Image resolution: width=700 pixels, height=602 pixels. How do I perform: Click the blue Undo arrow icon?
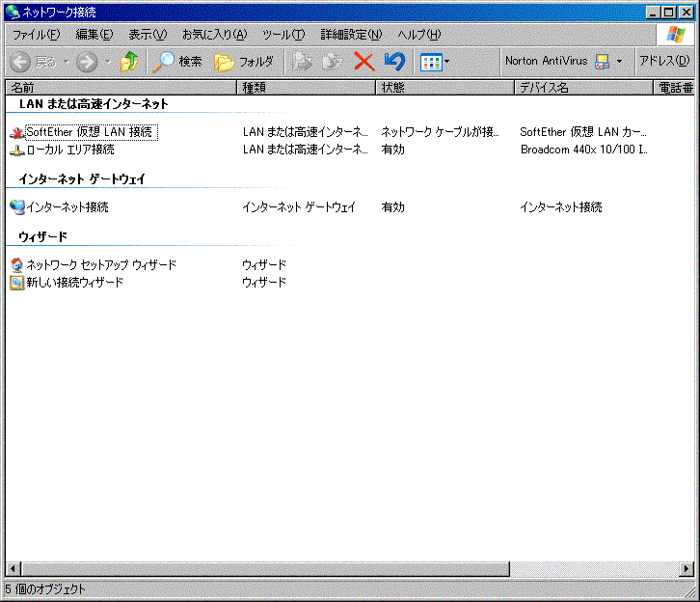393,62
